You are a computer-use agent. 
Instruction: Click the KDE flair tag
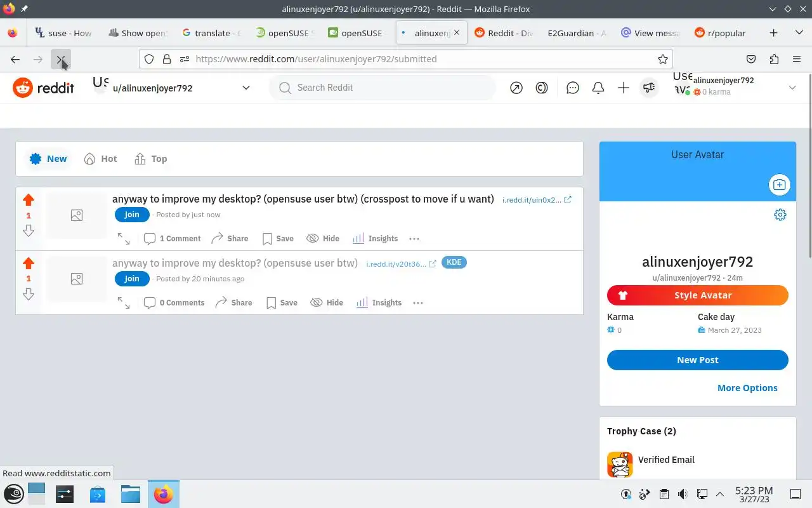click(x=454, y=262)
